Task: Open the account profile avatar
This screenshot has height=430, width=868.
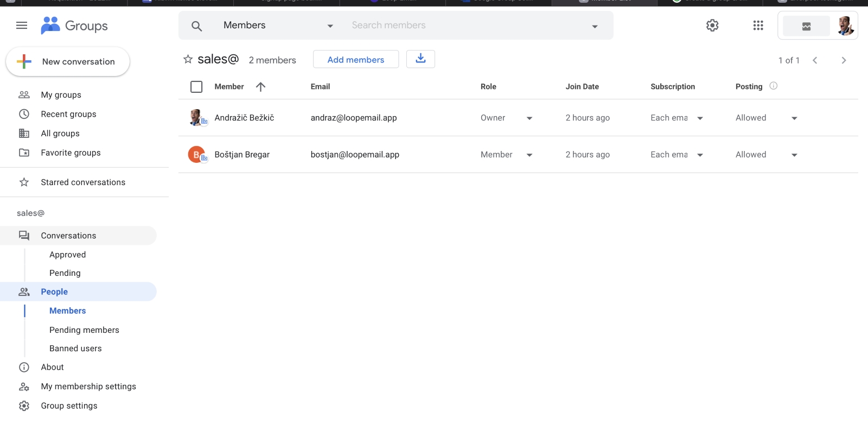Action: point(845,26)
